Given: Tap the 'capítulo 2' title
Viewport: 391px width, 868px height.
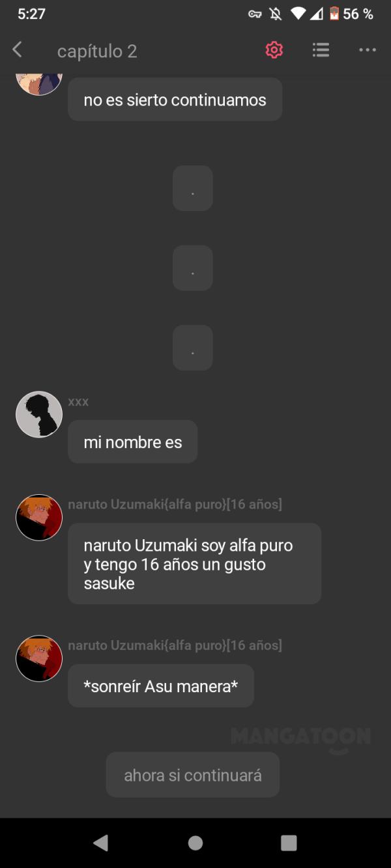Looking at the screenshot, I should pyautogui.click(x=97, y=51).
